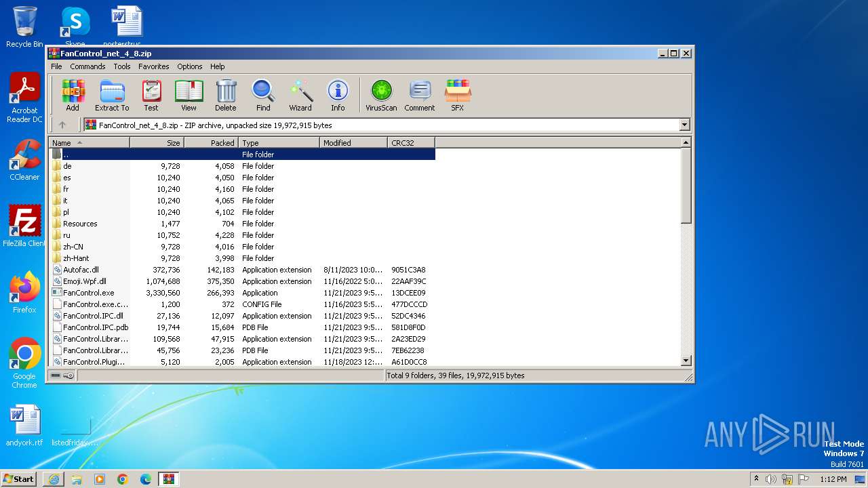Open Chrome from the taskbar
Screen dimensions: 868x488
click(123, 479)
